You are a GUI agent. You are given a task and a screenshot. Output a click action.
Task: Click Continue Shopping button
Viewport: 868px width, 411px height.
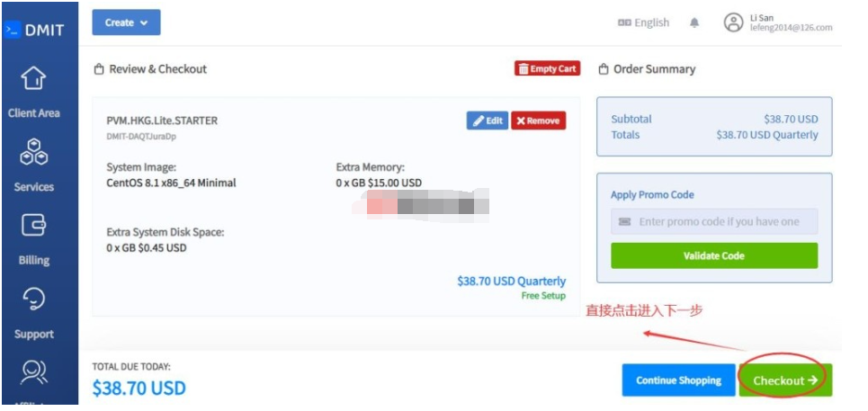point(678,380)
